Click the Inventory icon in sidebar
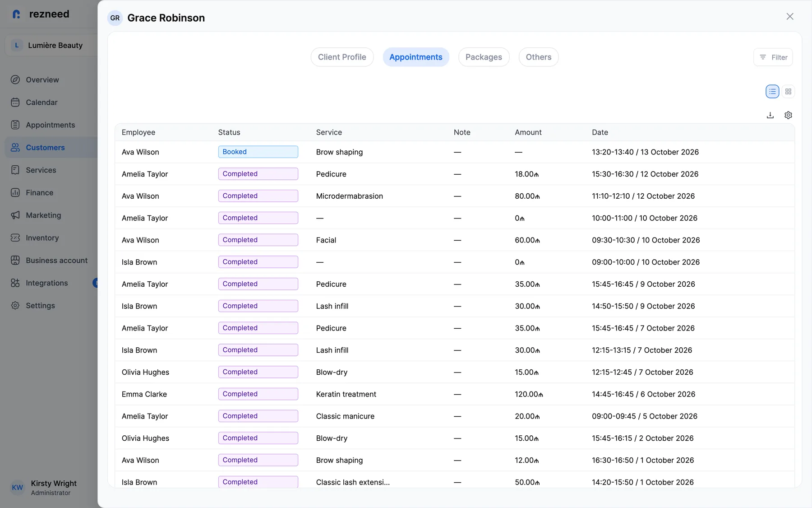812x508 pixels. pos(15,238)
